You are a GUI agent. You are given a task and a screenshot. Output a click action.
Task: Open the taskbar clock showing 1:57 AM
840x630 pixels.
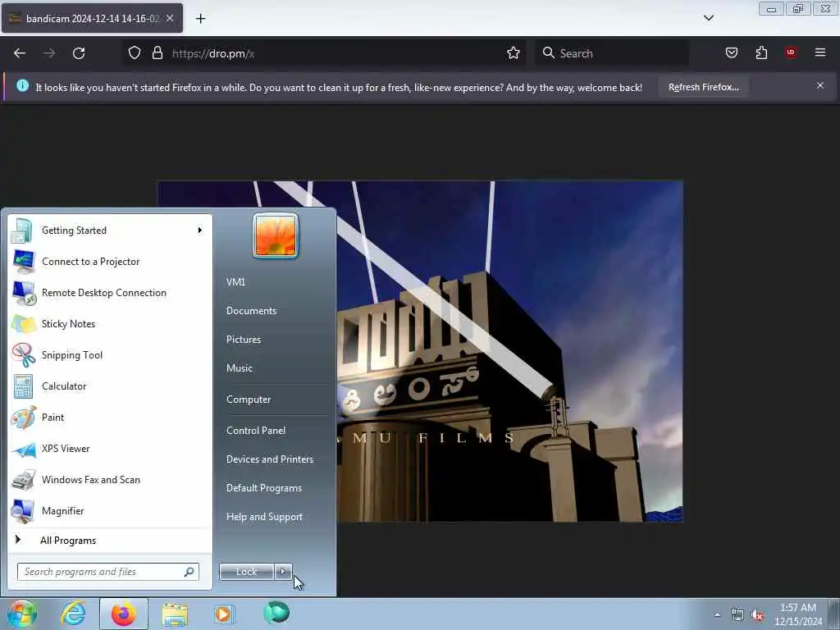pyautogui.click(x=798, y=614)
